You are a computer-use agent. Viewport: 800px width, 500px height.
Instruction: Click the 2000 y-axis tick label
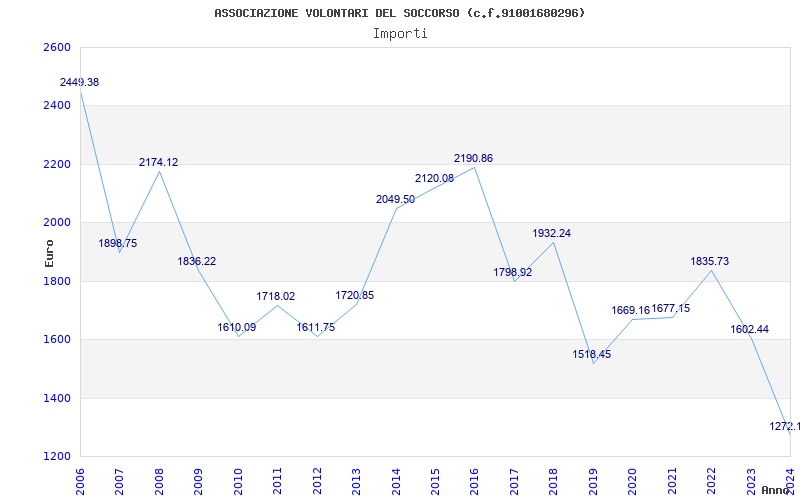click(56, 222)
